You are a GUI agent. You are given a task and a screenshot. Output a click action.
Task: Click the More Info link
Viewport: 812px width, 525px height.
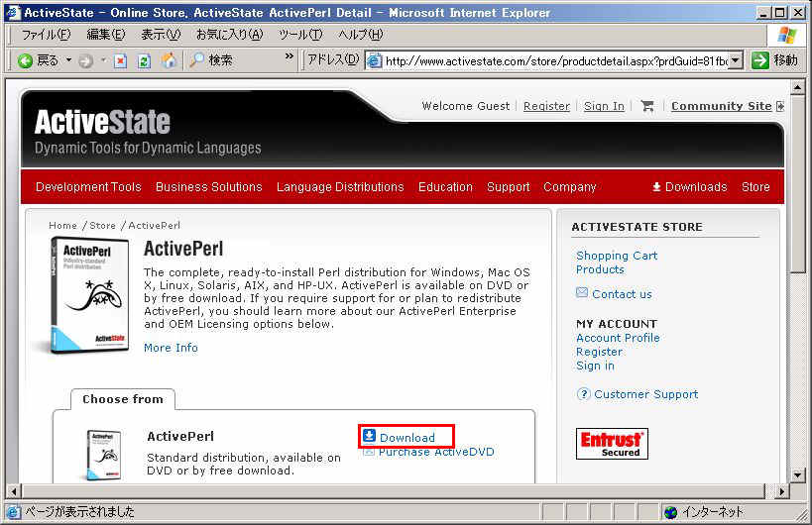point(171,348)
